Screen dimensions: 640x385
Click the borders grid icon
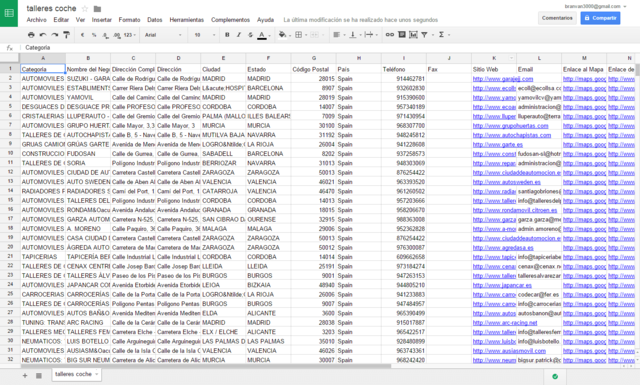[299, 35]
